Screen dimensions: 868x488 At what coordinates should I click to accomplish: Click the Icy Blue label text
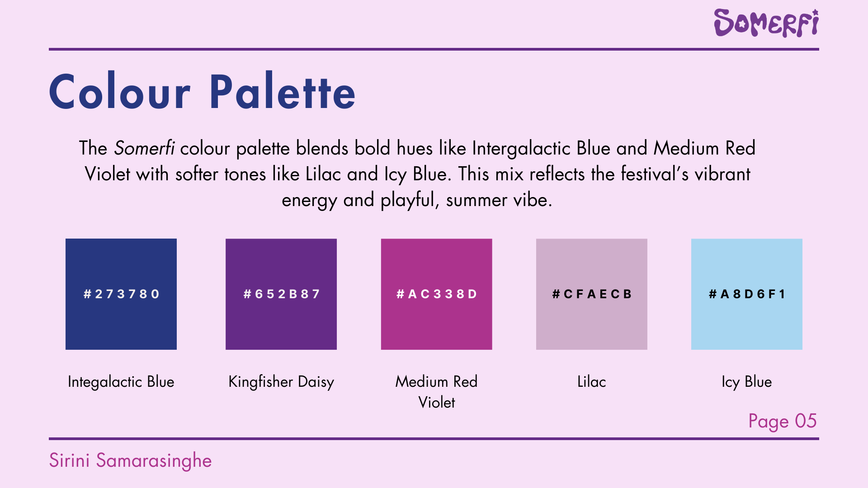[x=746, y=382]
